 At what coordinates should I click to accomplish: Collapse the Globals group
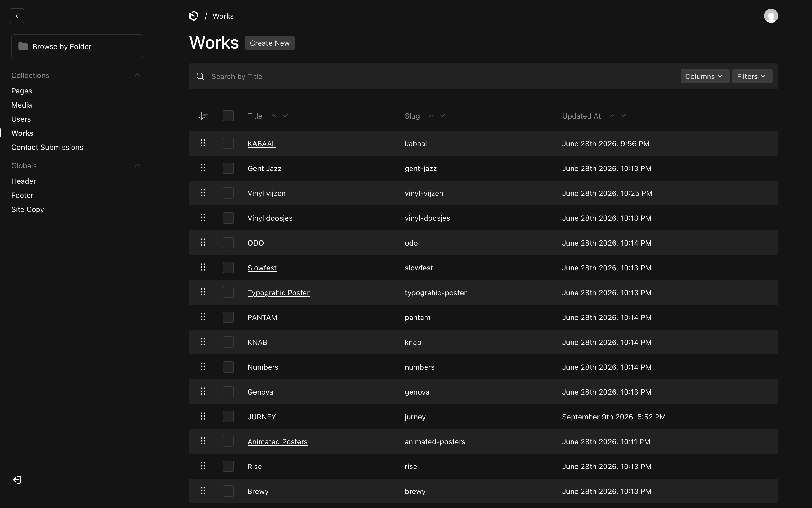click(x=138, y=166)
